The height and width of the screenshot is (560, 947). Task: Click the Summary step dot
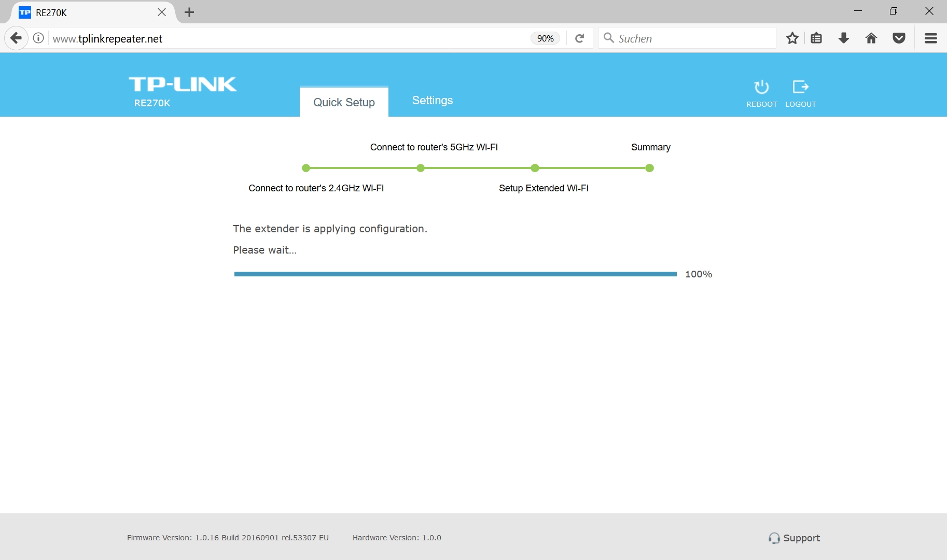[x=650, y=168]
